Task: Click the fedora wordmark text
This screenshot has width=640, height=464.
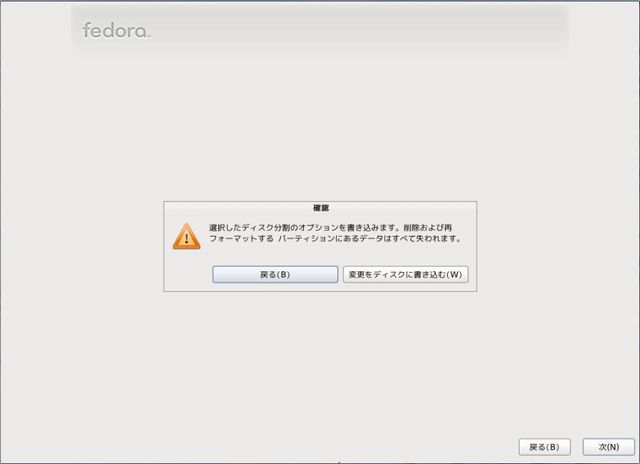Action: click(116, 30)
